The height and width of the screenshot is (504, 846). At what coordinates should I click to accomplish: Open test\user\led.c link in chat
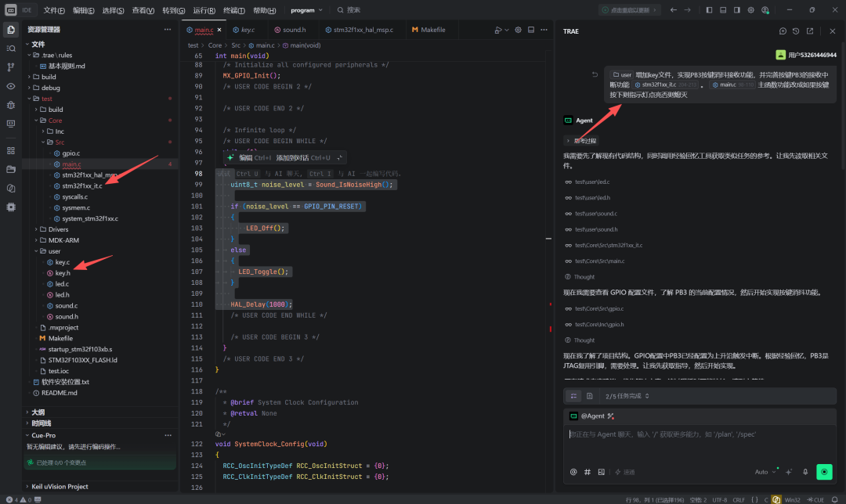click(592, 182)
